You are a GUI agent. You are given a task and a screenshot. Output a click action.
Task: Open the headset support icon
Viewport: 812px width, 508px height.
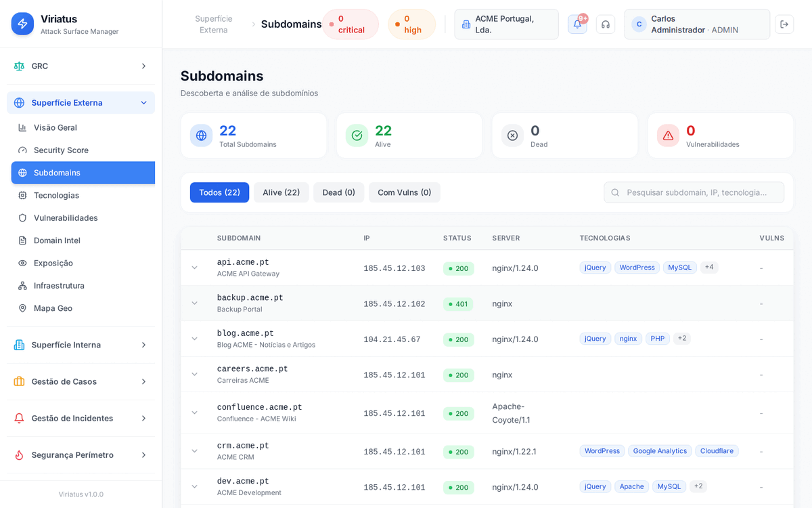[x=606, y=24]
